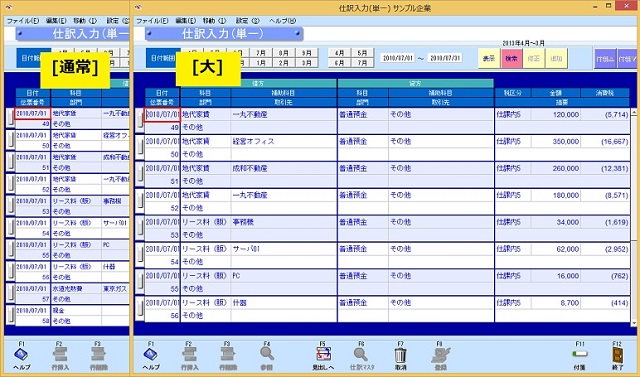Open the 移動 menu in the large window
This screenshot has width=640, height=377.
coord(214,21)
